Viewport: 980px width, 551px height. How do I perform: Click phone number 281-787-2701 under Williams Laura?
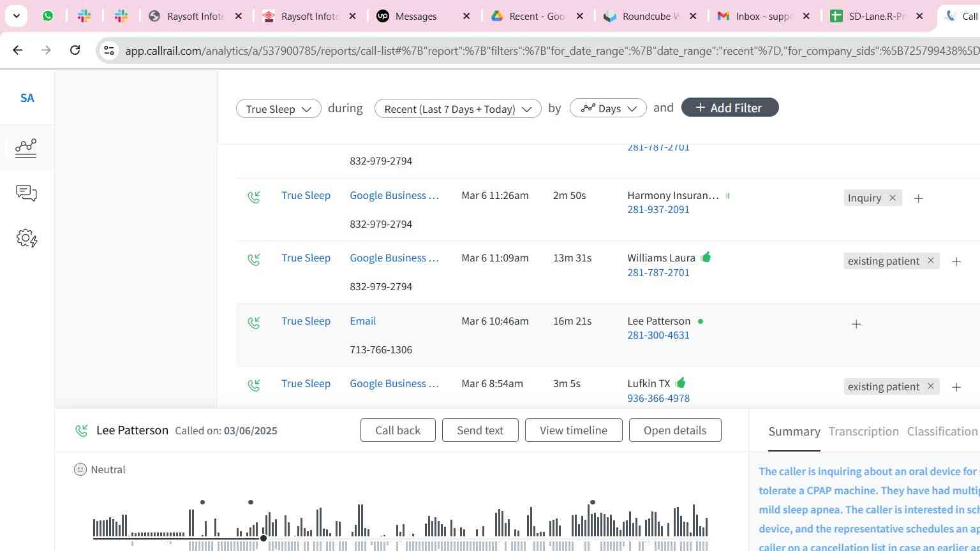pos(658,272)
